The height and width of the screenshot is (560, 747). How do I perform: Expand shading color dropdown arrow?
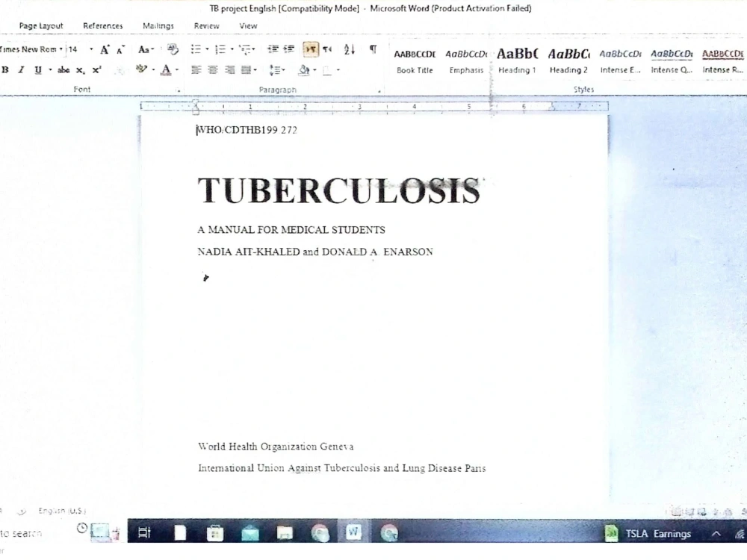point(315,70)
